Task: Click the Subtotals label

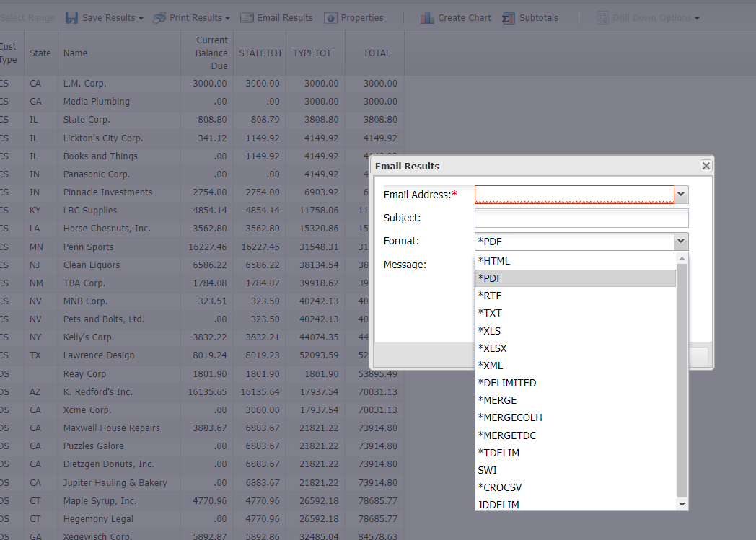Action: 539,18
